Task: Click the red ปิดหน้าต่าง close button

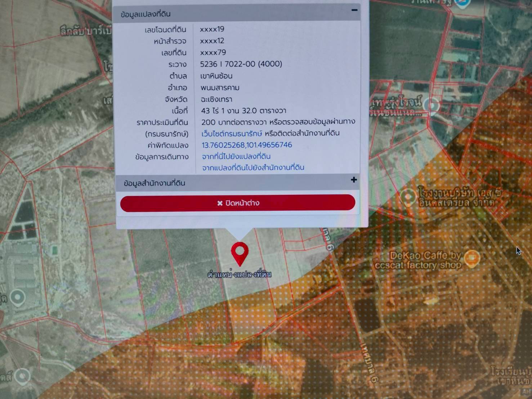Action: [238, 203]
